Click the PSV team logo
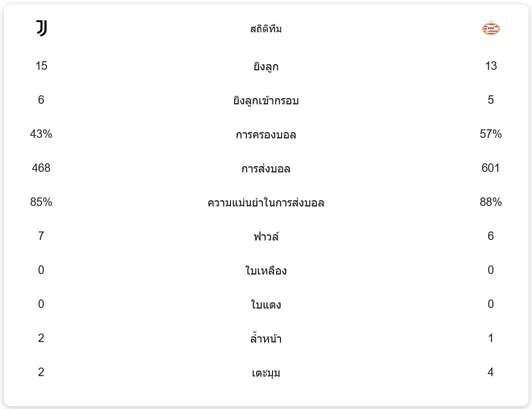 point(491,28)
